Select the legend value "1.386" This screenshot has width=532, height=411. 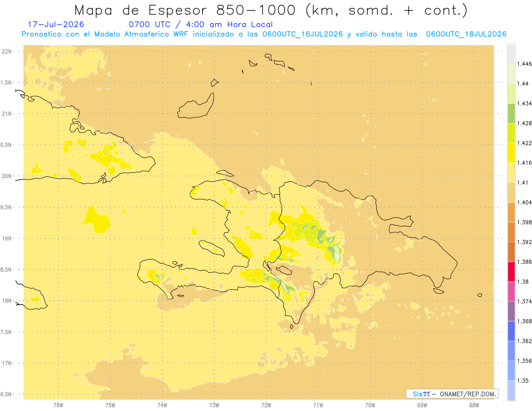(x=524, y=262)
